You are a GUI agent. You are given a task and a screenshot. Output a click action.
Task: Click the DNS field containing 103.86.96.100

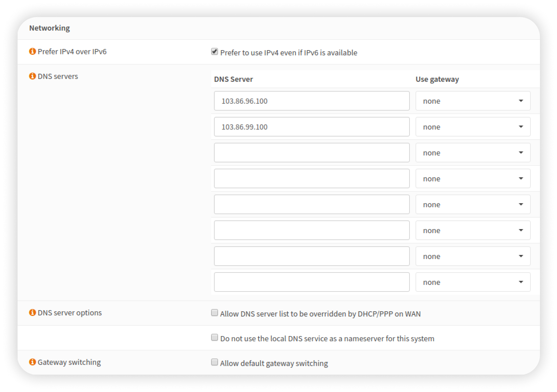tap(312, 101)
